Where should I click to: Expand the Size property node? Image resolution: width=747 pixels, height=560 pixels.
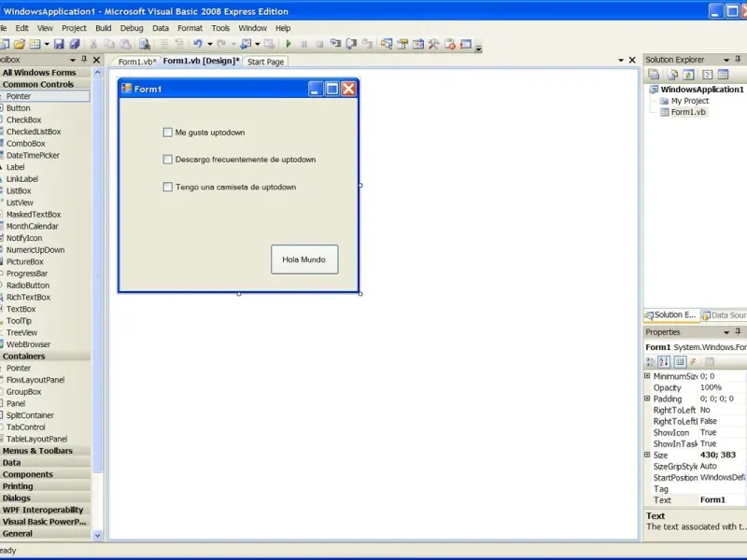tap(647, 455)
